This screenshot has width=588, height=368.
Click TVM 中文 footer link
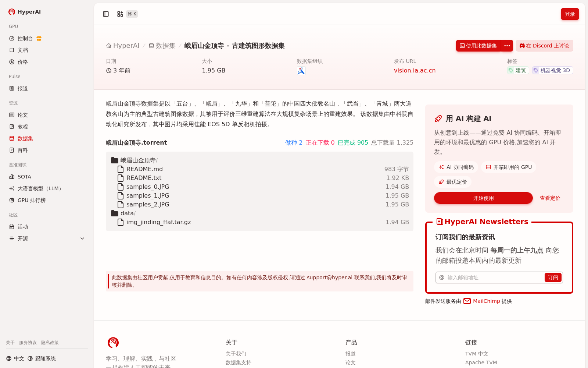coord(477,354)
